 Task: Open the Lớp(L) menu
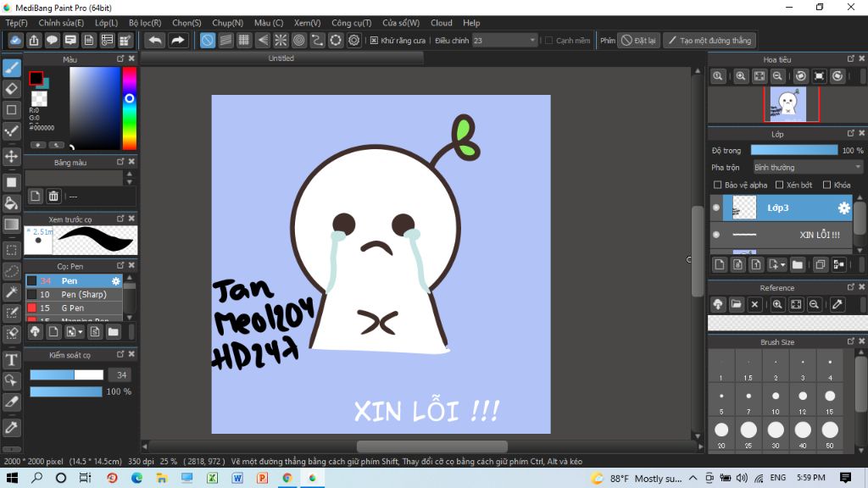point(106,23)
